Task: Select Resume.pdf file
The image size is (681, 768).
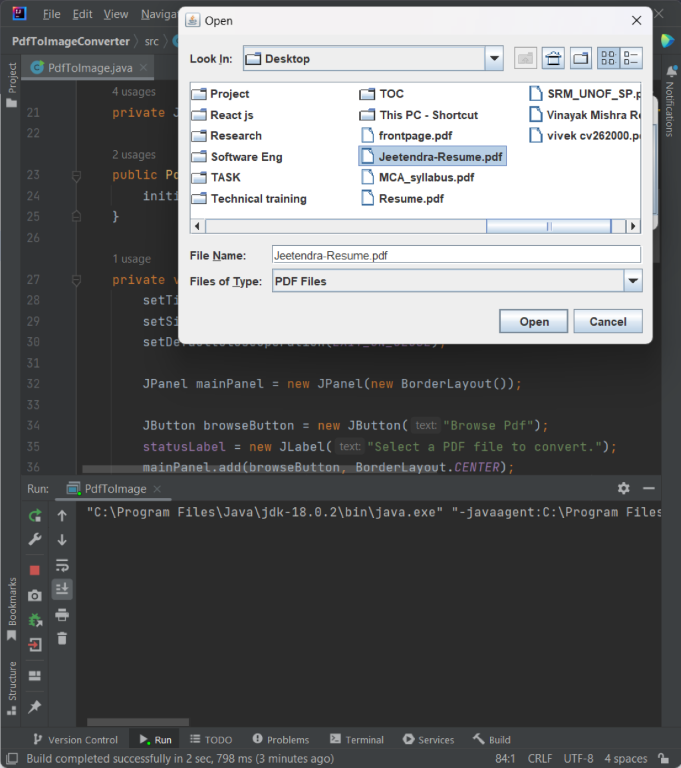Action: [402, 198]
